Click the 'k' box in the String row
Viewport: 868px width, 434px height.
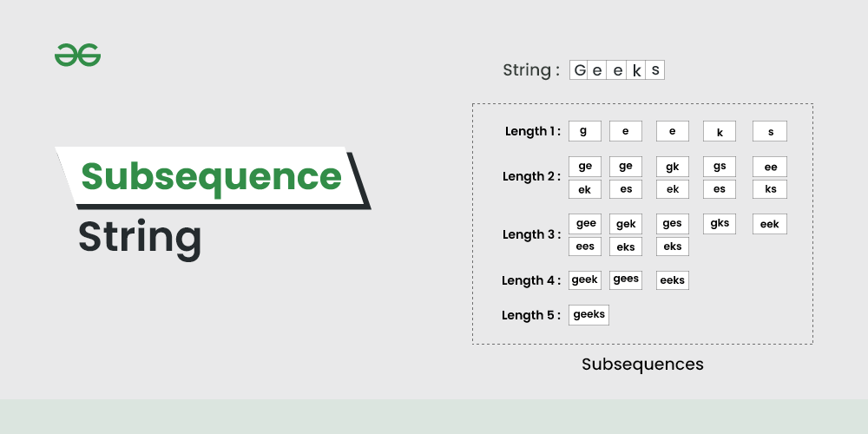pos(636,70)
